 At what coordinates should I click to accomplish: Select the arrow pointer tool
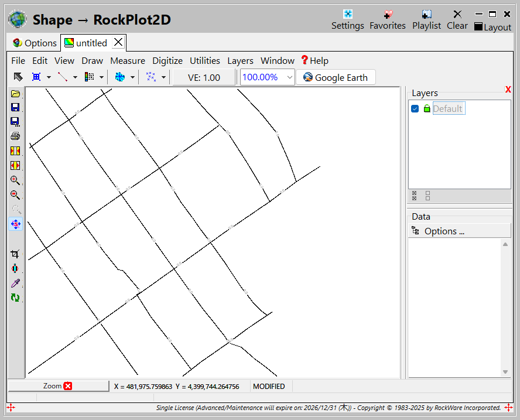coord(18,77)
